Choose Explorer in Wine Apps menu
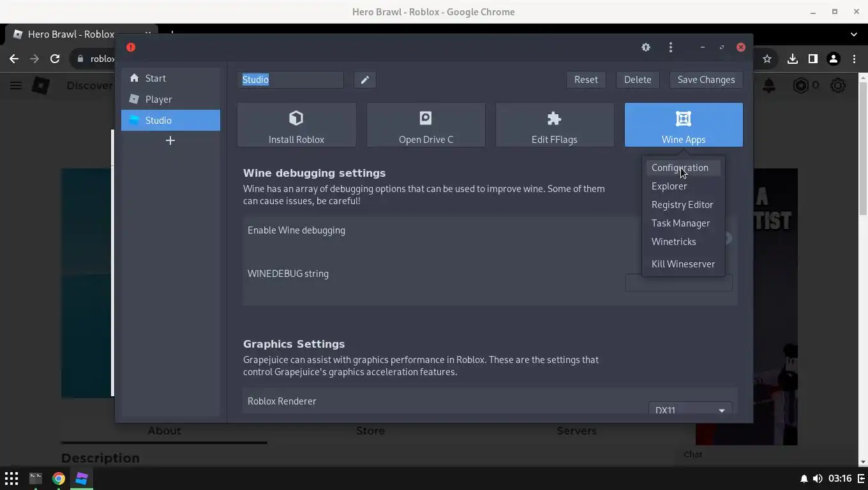This screenshot has height=490, width=868. [683, 186]
